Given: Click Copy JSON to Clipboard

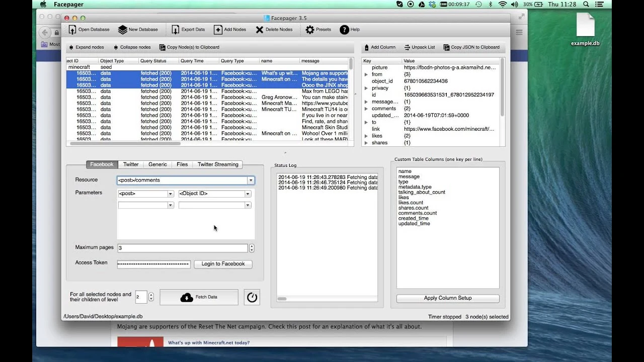Looking at the screenshot, I should click(x=471, y=47).
